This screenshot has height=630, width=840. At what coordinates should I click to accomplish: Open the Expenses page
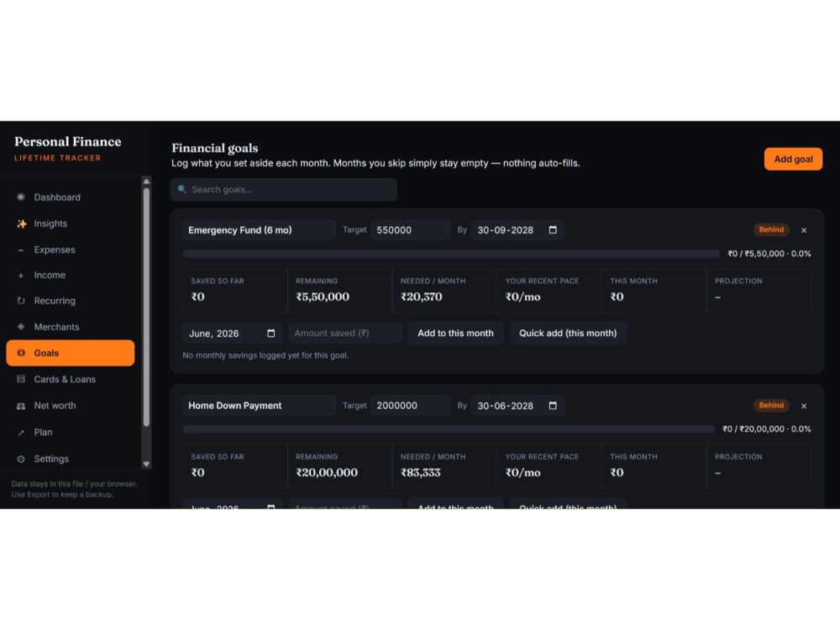[71, 249]
